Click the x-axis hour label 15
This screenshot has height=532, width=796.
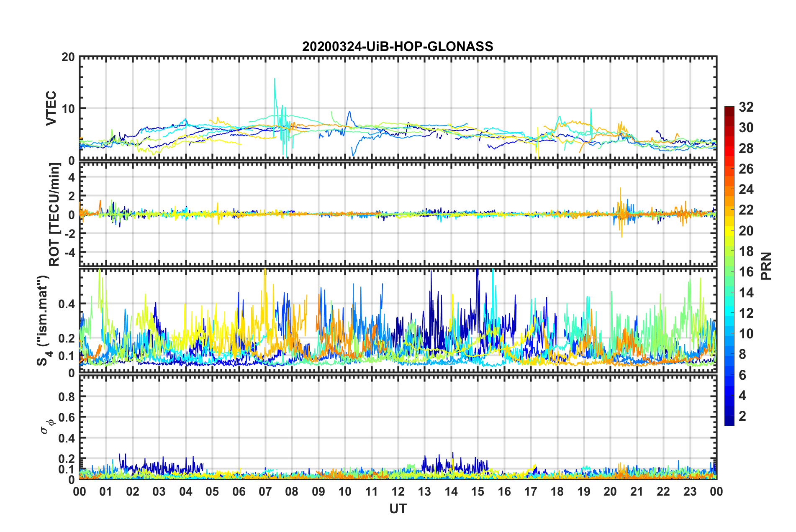point(478,491)
